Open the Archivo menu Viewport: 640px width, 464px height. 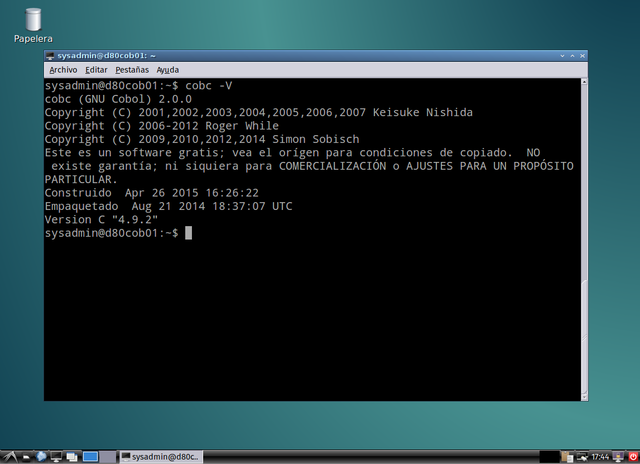[x=63, y=70]
